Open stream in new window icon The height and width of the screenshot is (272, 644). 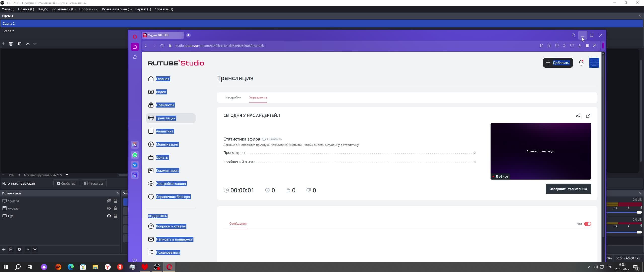[588, 116]
